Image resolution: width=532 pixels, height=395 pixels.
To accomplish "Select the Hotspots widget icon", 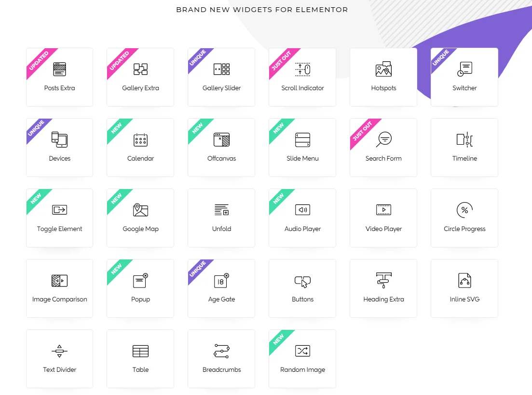I will (383, 68).
